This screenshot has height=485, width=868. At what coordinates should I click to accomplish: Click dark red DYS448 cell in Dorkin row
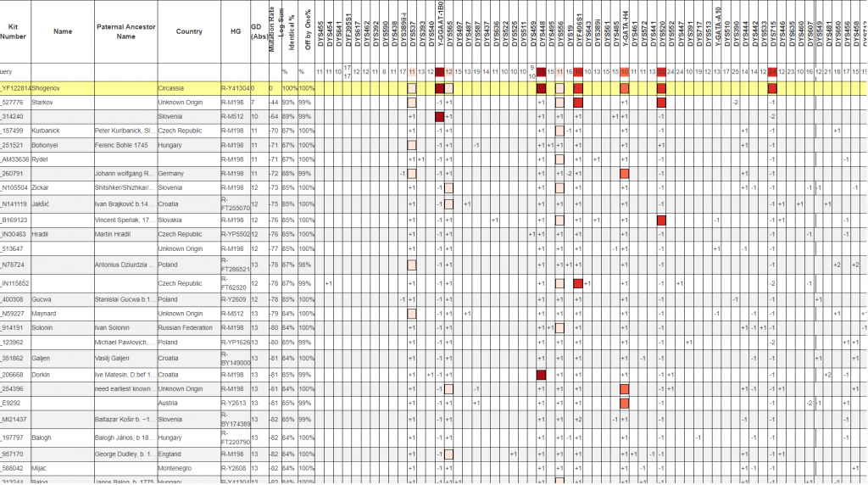pos(541,374)
